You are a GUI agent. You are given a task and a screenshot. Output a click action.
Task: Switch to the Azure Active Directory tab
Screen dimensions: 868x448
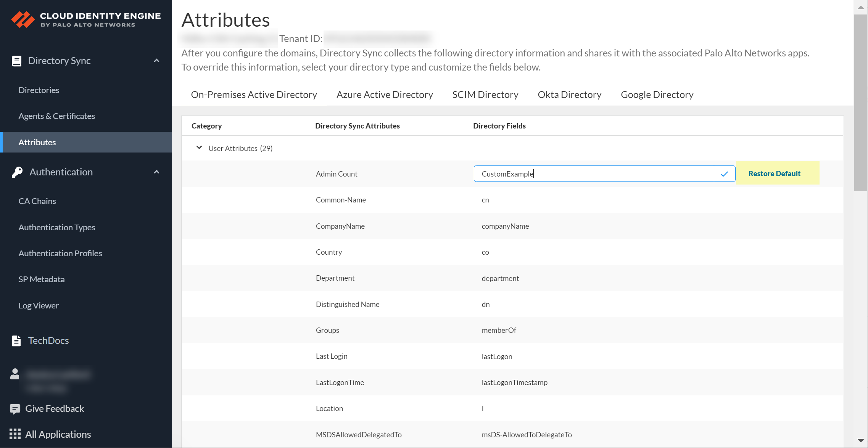click(x=384, y=95)
